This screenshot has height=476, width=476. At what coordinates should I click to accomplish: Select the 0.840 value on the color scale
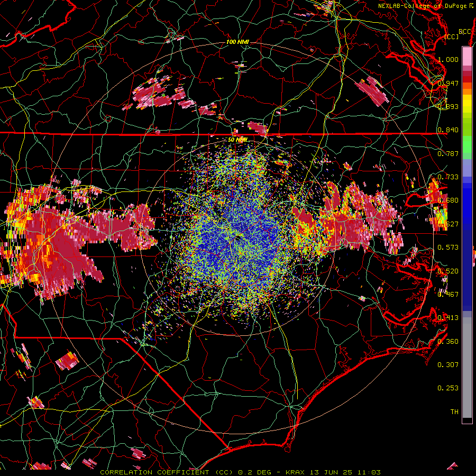coord(448,130)
